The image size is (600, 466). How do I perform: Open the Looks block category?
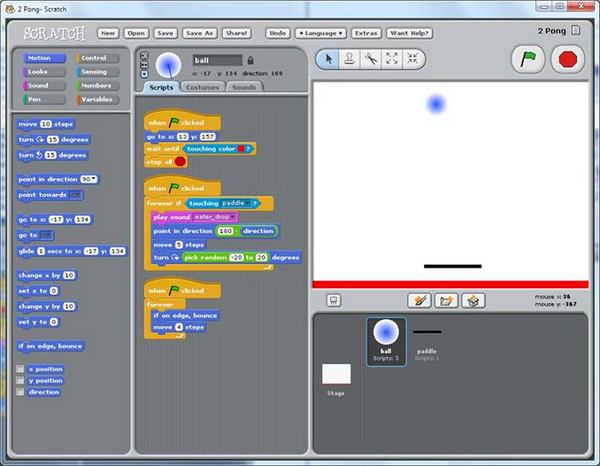tap(44, 72)
